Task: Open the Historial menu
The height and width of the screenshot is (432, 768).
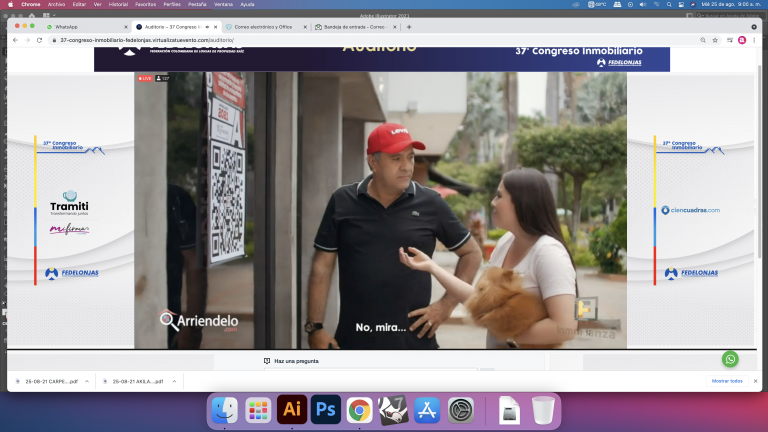Action: tap(118, 4)
